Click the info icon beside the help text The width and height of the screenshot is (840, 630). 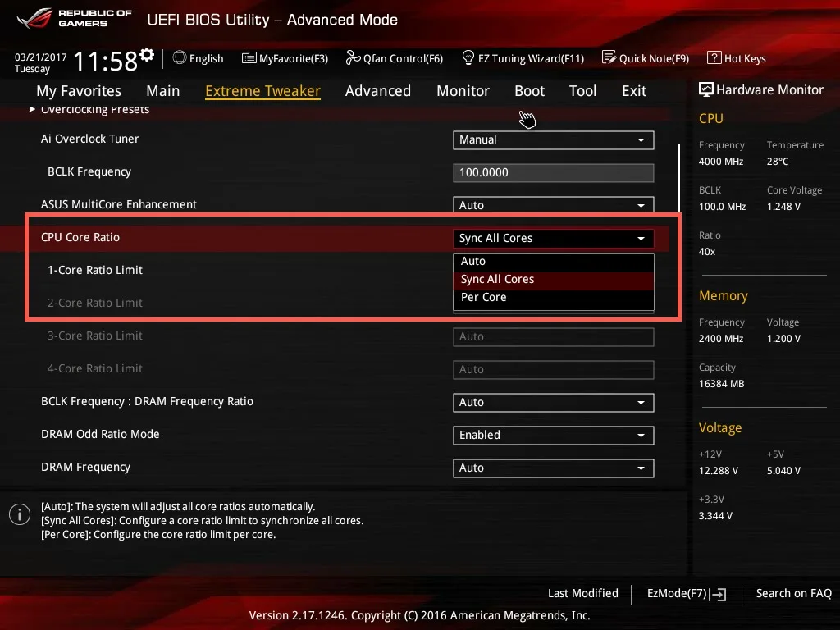point(20,515)
